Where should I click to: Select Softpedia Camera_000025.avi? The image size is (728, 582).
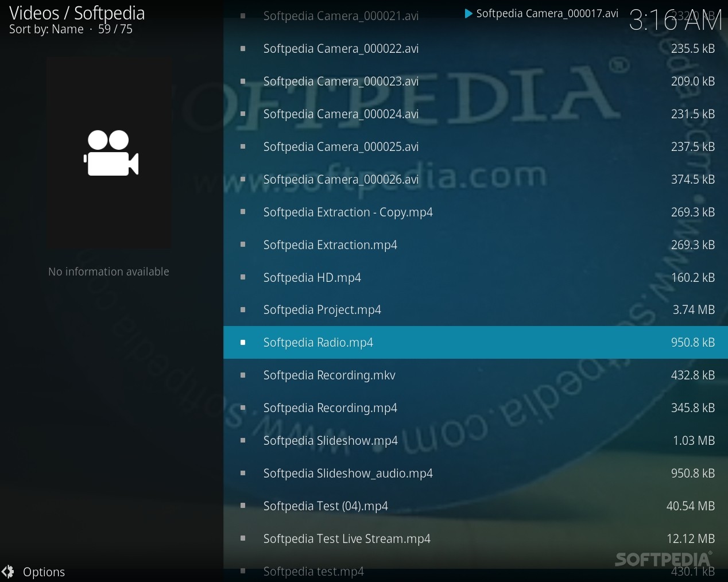(x=475, y=147)
